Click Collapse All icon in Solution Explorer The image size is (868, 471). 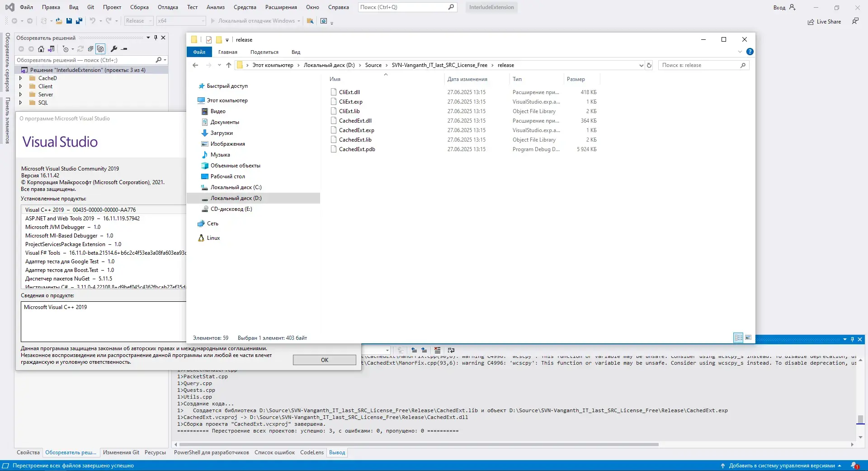[90, 49]
